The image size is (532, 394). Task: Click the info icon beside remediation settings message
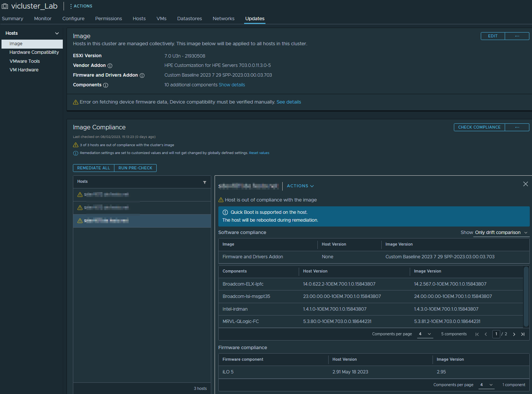(x=76, y=153)
